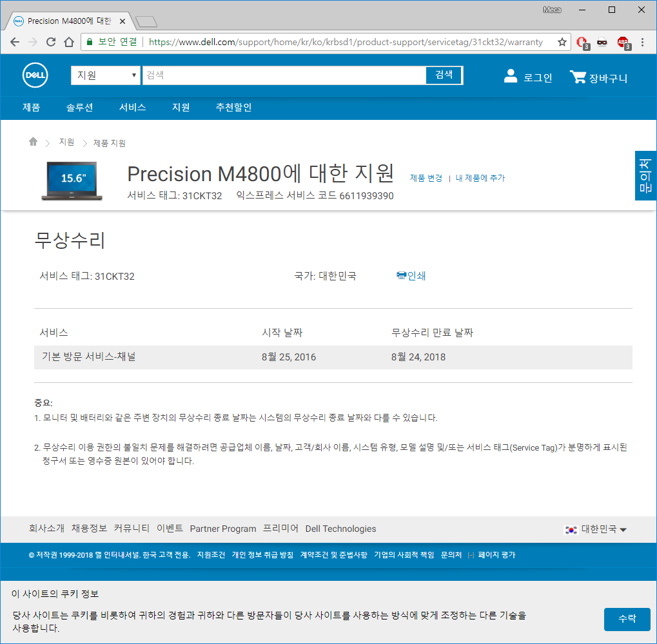Click the address bar URL
This screenshot has height=644, width=657.
346,42
